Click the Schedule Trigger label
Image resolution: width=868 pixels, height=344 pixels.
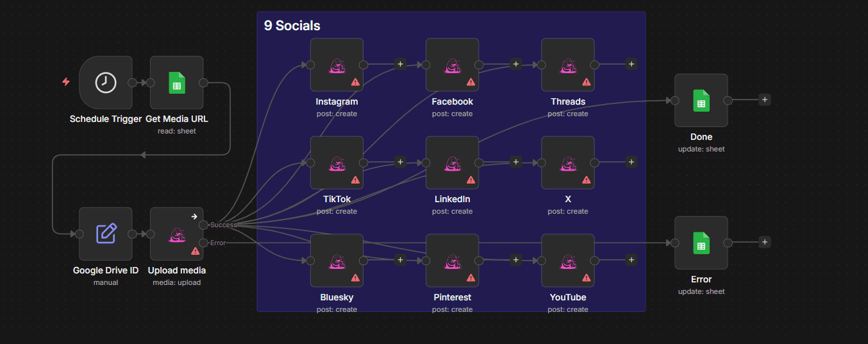pos(106,119)
